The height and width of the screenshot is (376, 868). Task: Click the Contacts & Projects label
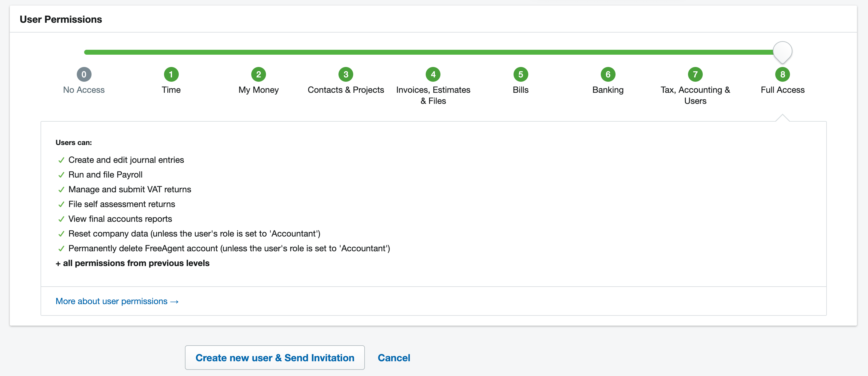(x=346, y=90)
